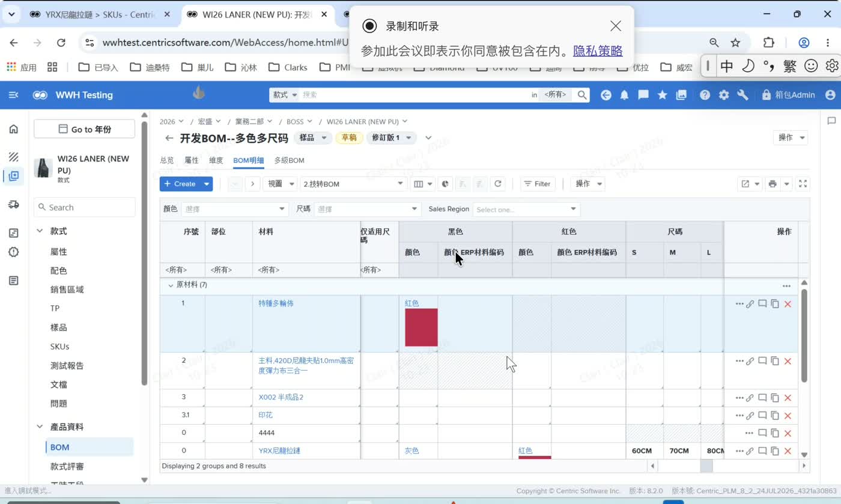Open the pie chart icon in BOM toolbar
The height and width of the screenshot is (504, 841).
(446, 184)
